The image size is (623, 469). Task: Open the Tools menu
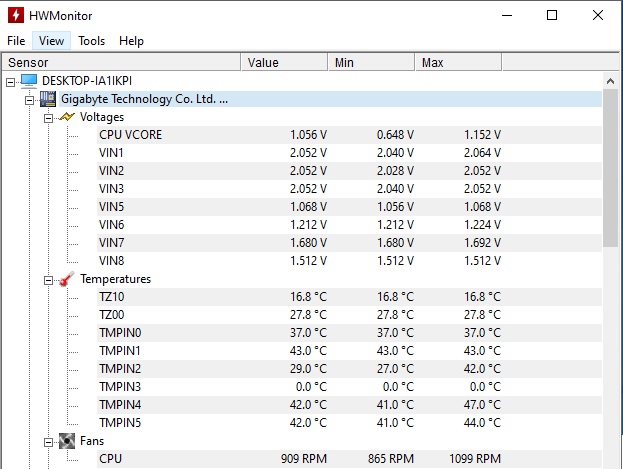(x=91, y=41)
